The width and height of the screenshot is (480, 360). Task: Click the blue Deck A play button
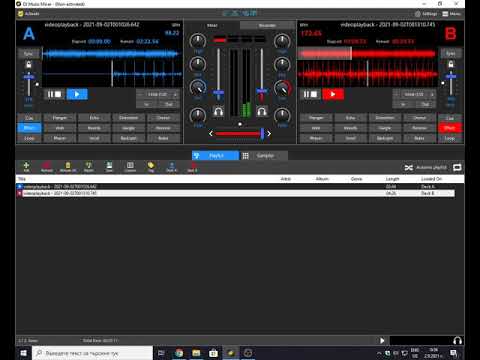(x=77, y=94)
